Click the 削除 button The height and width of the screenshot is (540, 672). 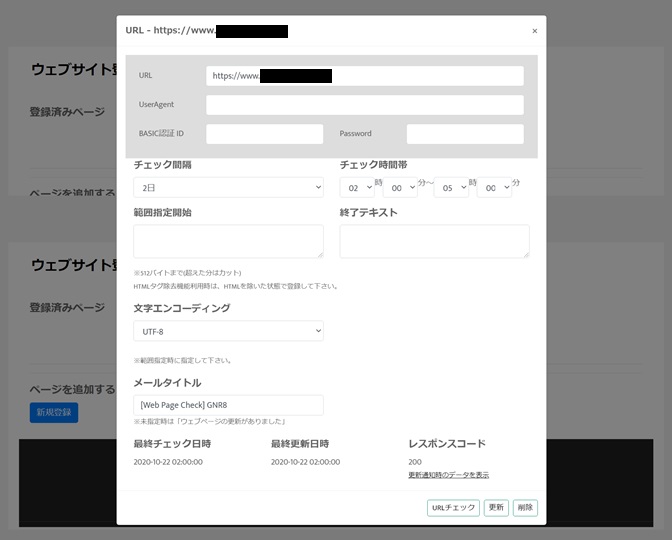tap(525, 508)
